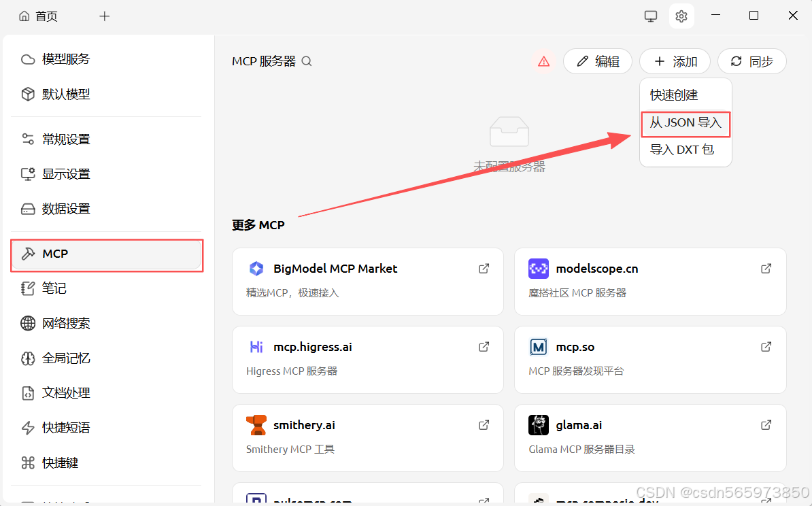Choose 导入 DXT 包 from the menu
The height and width of the screenshot is (506, 812).
point(686,150)
